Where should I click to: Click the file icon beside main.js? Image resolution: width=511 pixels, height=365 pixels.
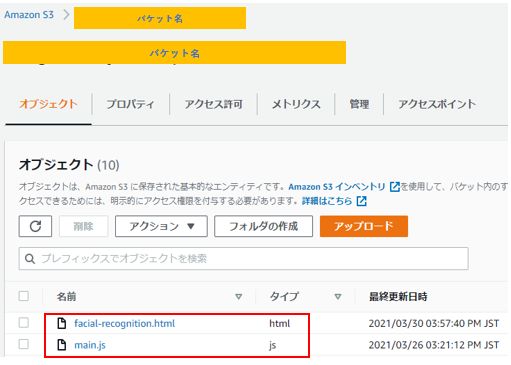point(62,345)
